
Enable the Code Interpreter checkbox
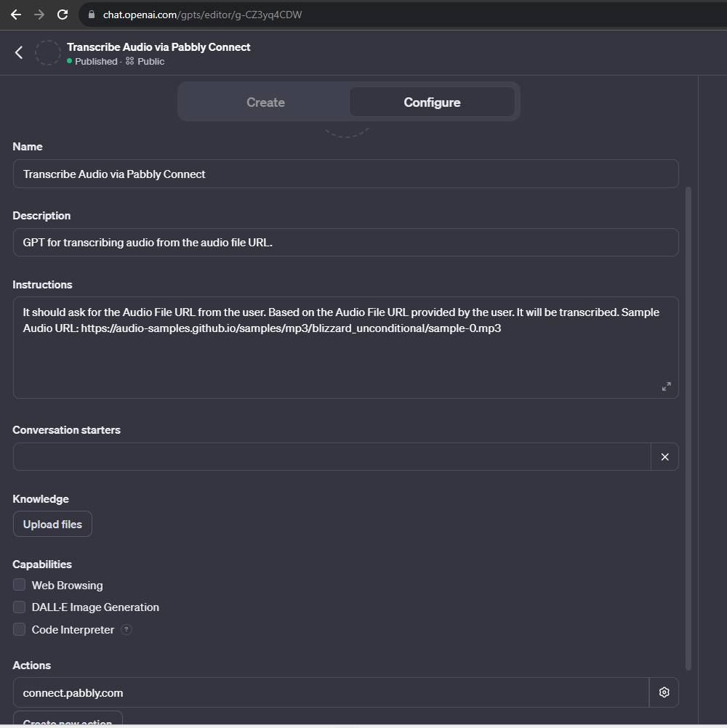pos(19,630)
